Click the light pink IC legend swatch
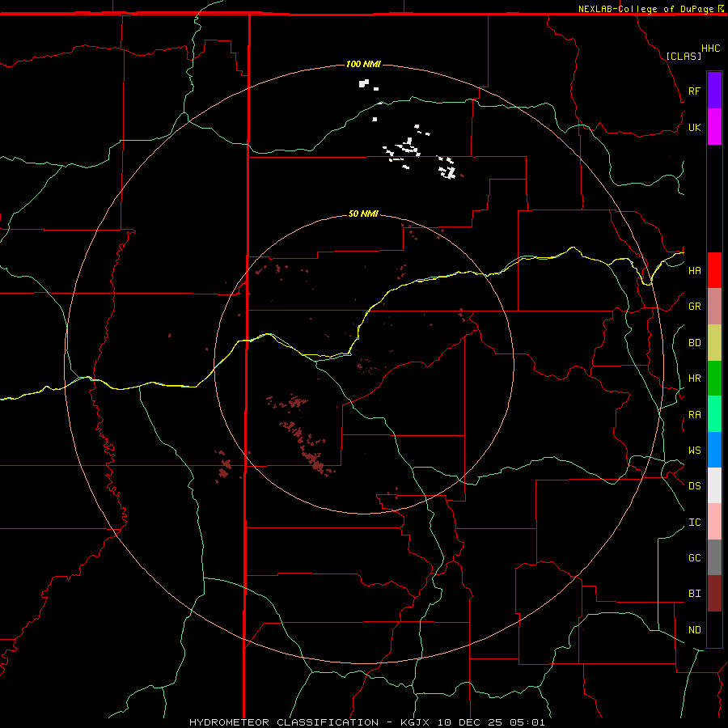 (x=714, y=522)
